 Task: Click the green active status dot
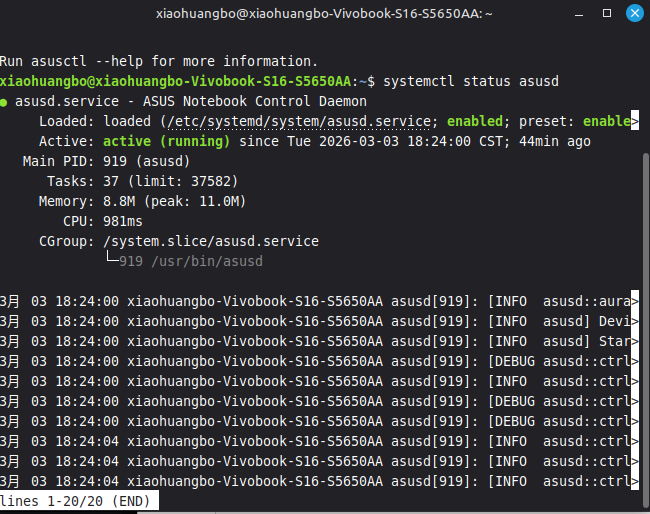coord(4,102)
